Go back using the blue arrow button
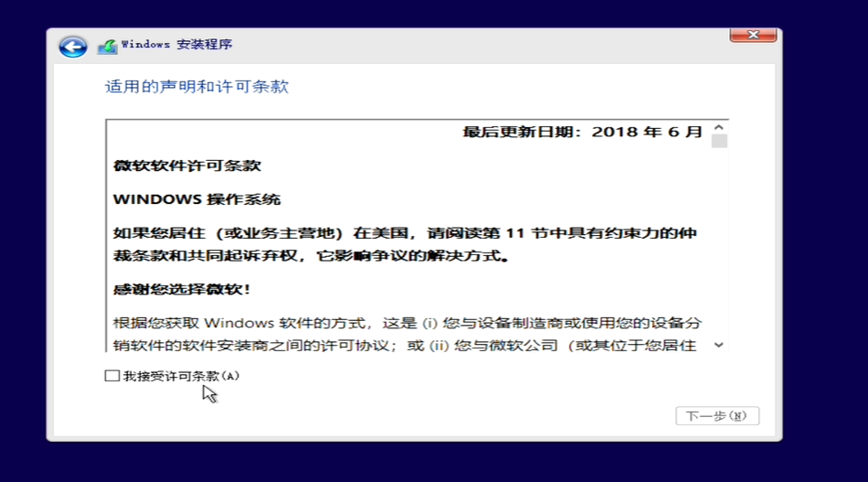The width and height of the screenshot is (868, 482). (x=73, y=47)
